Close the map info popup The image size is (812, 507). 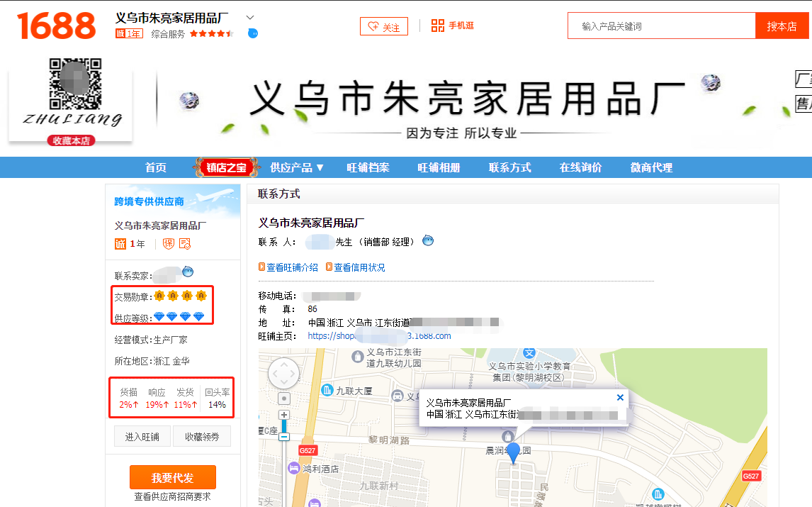point(620,398)
